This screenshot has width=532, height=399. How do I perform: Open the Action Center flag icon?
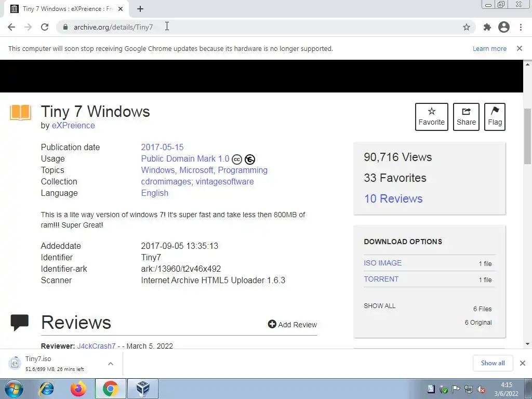456,389
